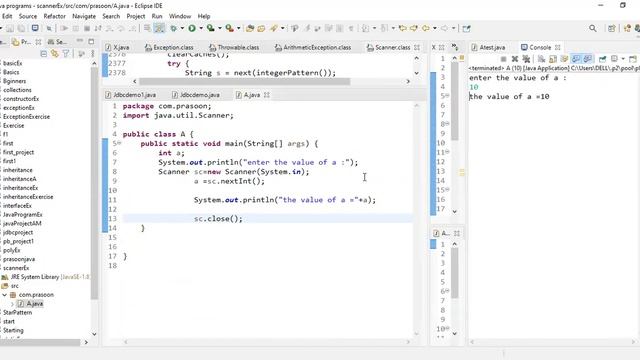Open the External Tools dropdown arrow
The image size is (640, 360).
pyautogui.click(x=239, y=28)
